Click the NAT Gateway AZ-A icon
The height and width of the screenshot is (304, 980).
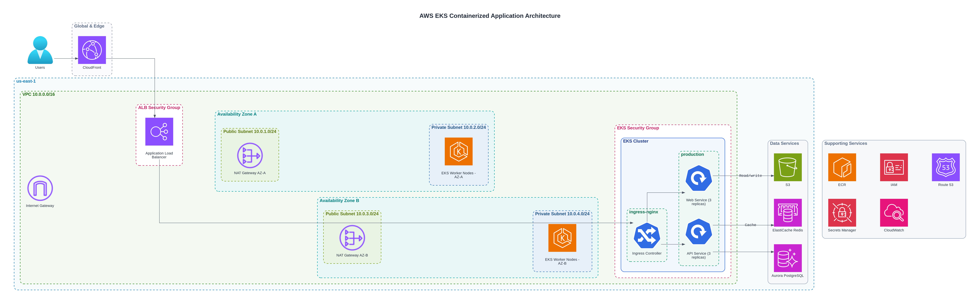pyautogui.click(x=250, y=155)
